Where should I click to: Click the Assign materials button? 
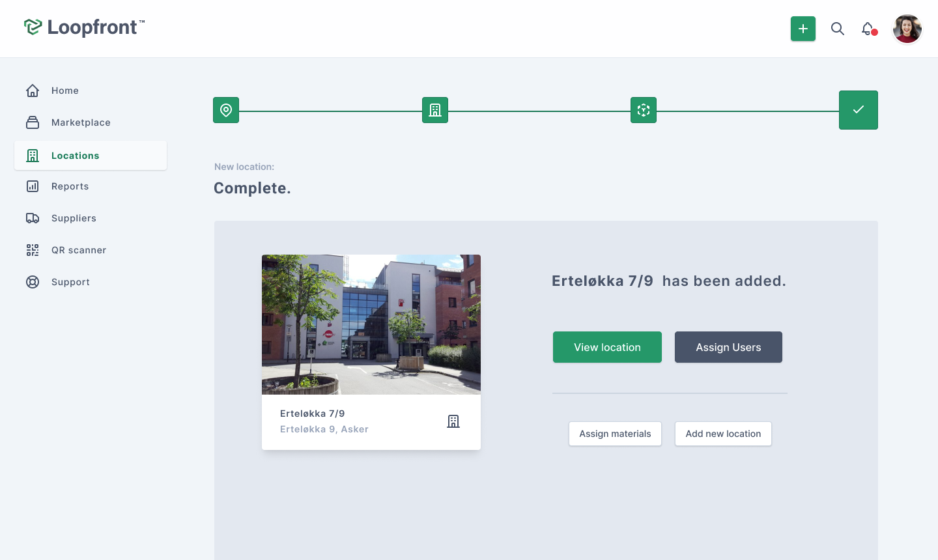(x=615, y=434)
